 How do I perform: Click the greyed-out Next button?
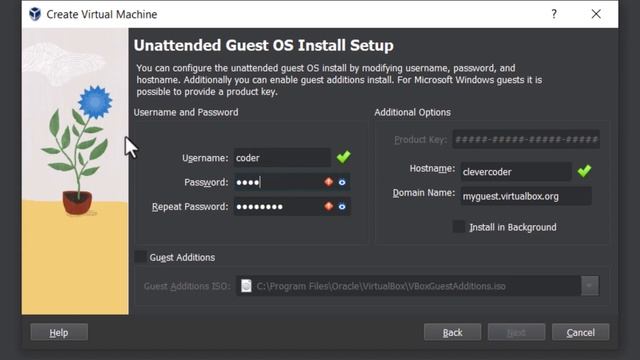(x=516, y=332)
